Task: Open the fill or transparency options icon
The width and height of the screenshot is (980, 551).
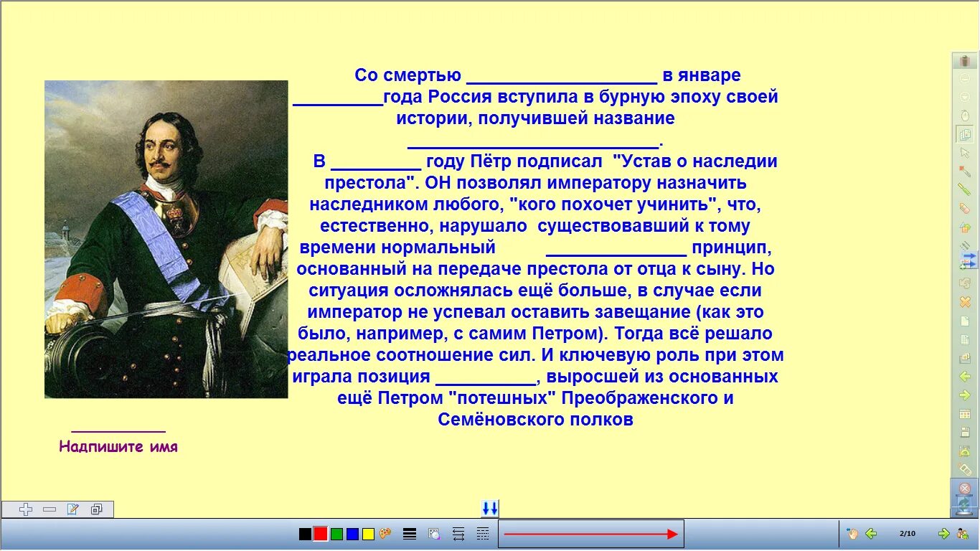Action: (x=434, y=534)
